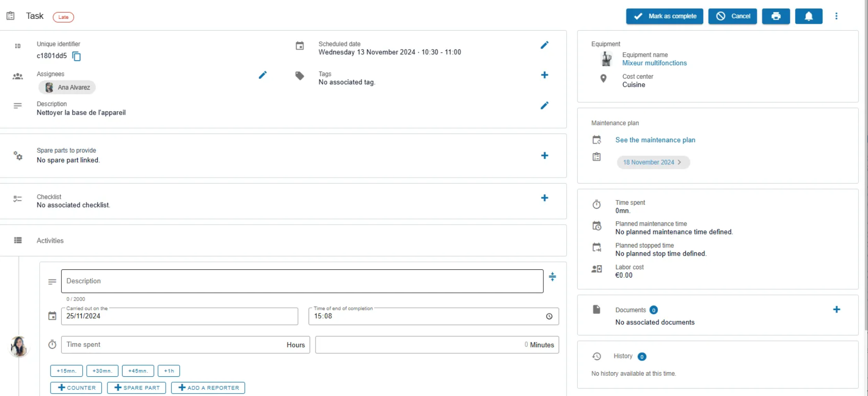
Task: Click the cost center location pin icon
Action: click(603, 78)
